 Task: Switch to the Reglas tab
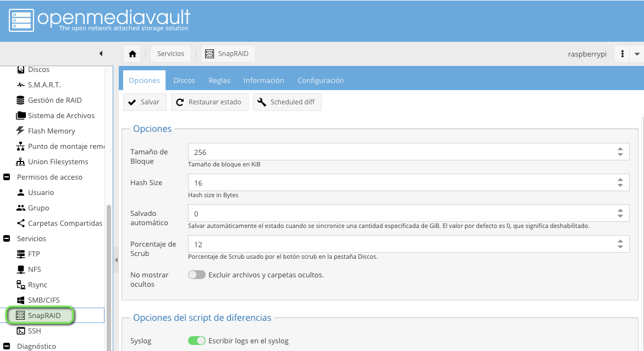219,80
